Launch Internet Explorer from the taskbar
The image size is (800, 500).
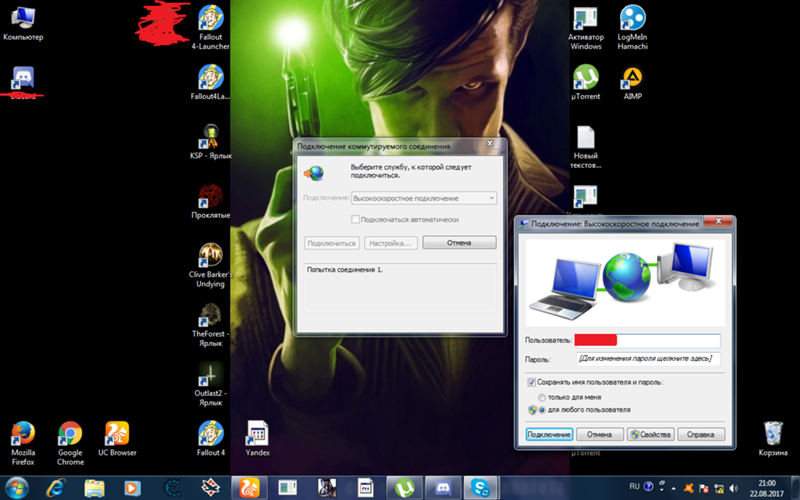pyautogui.click(x=56, y=488)
